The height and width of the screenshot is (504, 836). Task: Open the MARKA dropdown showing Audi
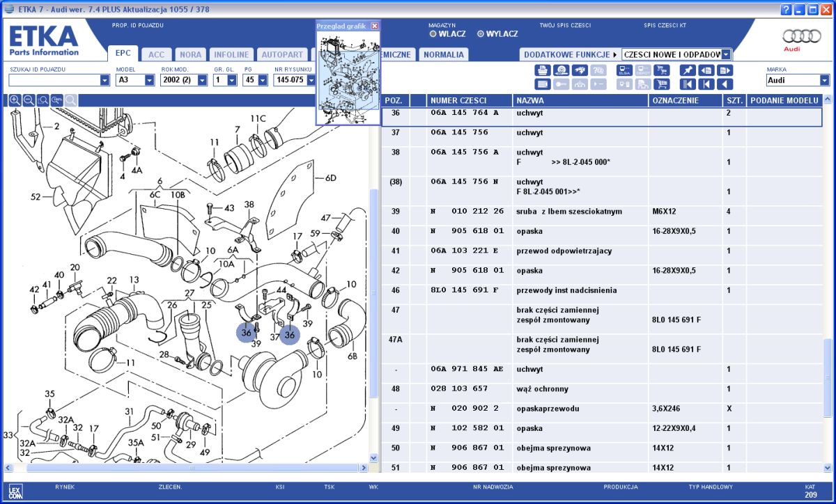click(x=825, y=80)
